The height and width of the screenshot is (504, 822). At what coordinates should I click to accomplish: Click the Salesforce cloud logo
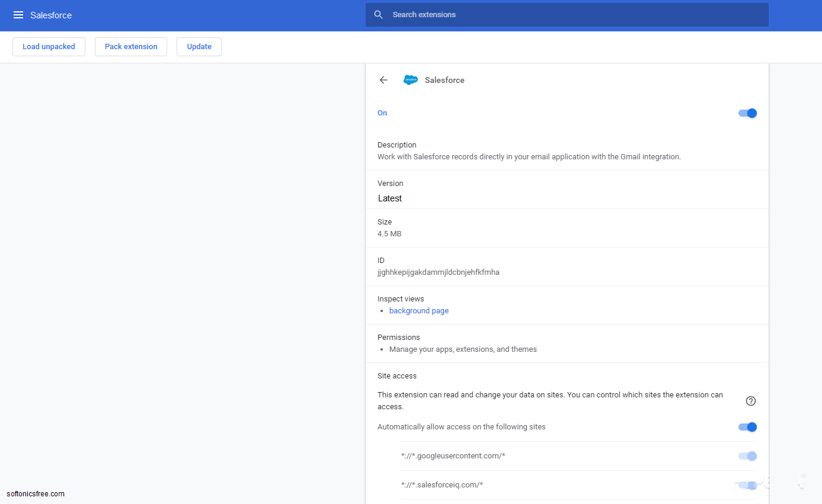click(x=411, y=80)
